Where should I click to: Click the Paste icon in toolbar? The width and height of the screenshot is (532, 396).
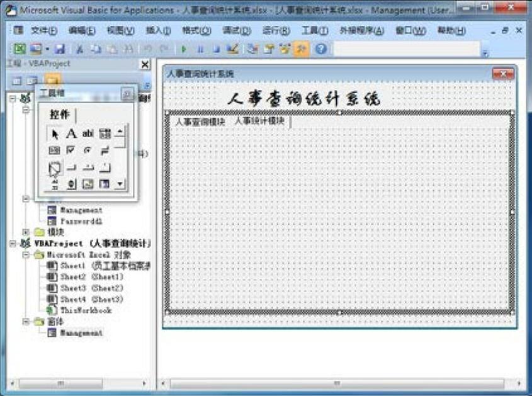[x=112, y=49]
